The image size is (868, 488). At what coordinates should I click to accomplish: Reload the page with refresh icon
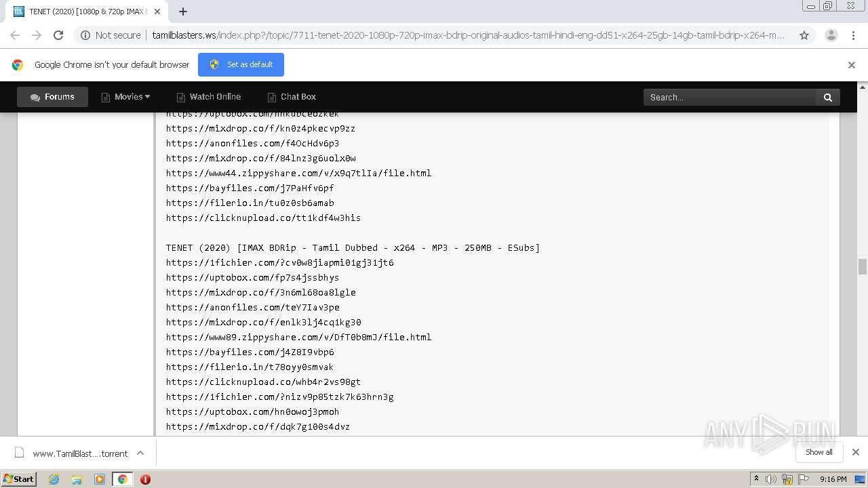[58, 35]
